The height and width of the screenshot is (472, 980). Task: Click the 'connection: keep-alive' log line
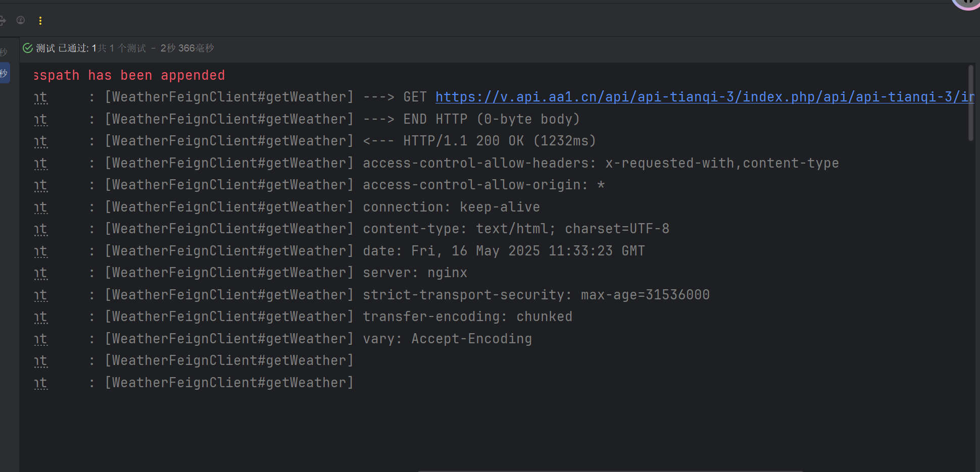[451, 207]
